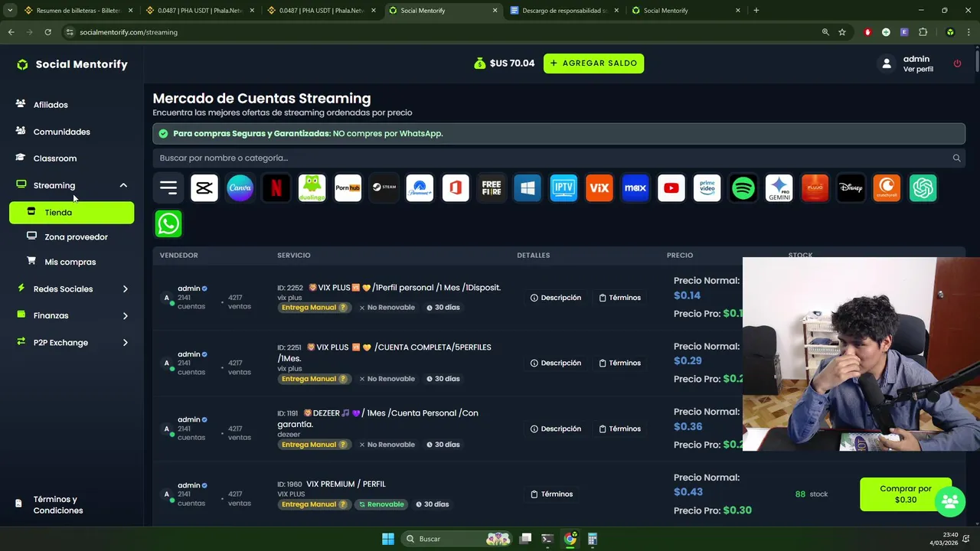Buy VIX Premium with Comprar por $0.30

[906, 494]
